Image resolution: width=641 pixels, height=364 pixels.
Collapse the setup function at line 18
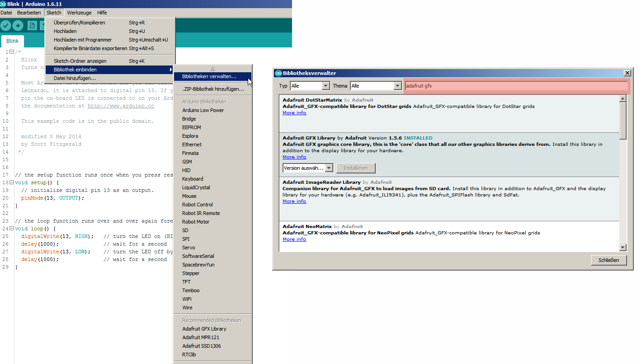12,182
